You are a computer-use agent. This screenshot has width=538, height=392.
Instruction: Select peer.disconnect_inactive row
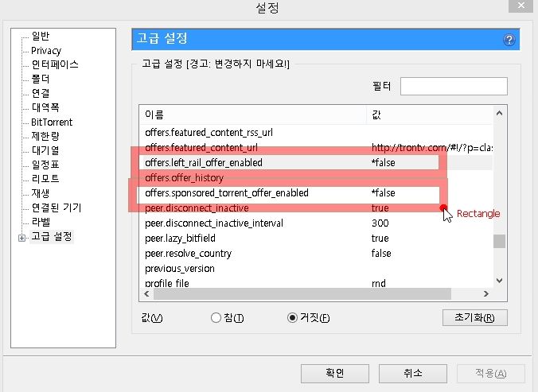pyautogui.click(x=316, y=208)
